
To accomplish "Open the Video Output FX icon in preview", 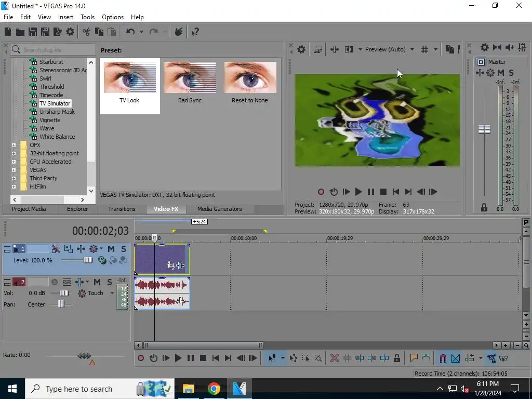I will pyautogui.click(x=335, y=49).
